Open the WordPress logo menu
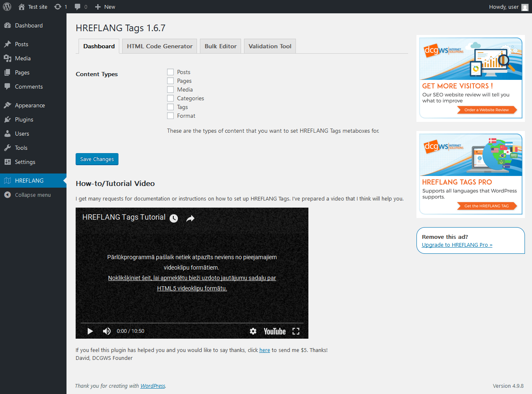 tap(7, 7)
